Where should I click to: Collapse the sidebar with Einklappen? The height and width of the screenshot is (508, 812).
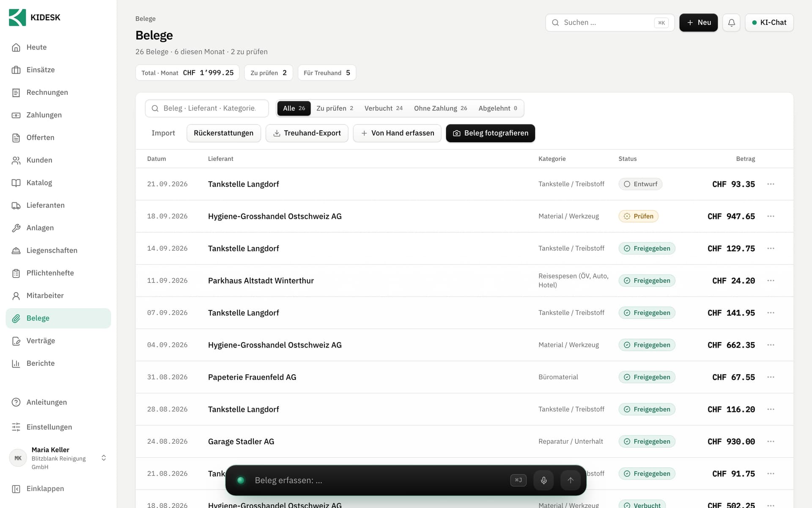click(58, 489)
